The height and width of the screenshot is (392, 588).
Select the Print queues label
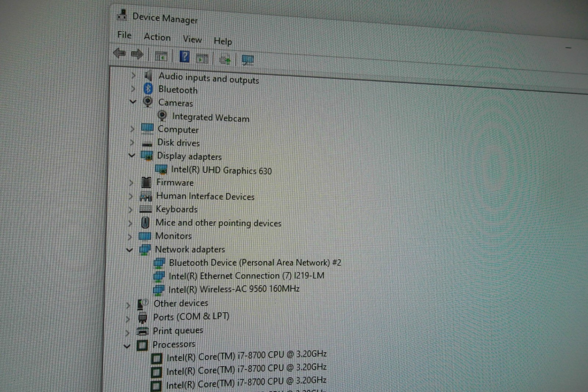[x=178, y=331]
